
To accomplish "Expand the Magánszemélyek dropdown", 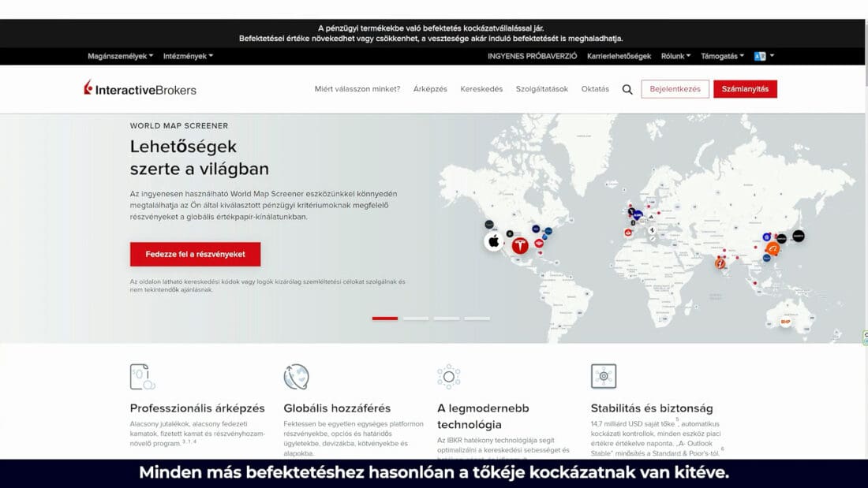I will [x=121, y=56].
